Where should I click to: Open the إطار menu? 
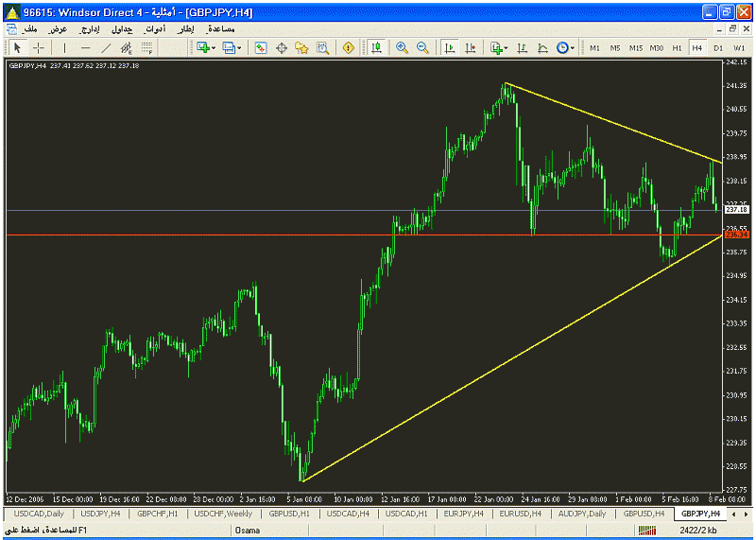click(185, 29)
